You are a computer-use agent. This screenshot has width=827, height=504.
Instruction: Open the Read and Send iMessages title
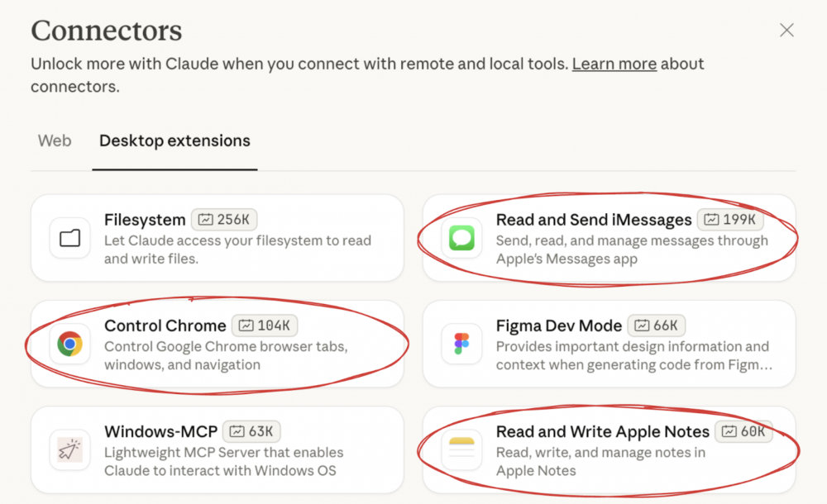pos(593,220)
